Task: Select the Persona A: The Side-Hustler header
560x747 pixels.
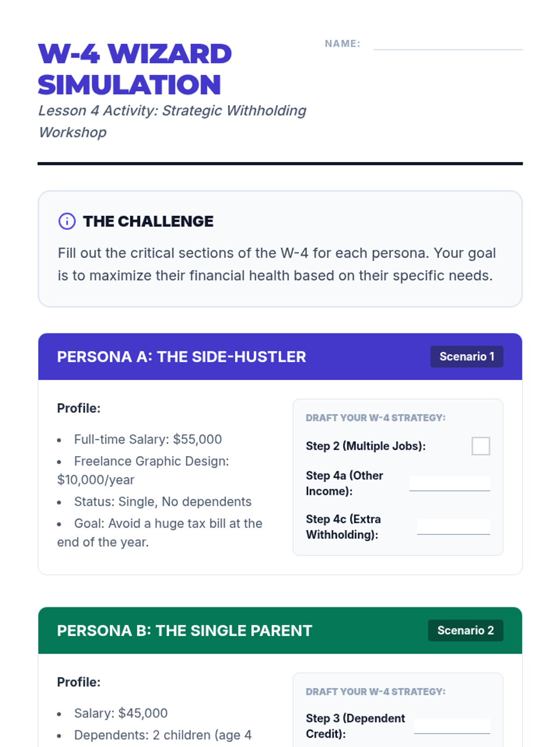Action: pyautogui.click(x=280, y=357)
